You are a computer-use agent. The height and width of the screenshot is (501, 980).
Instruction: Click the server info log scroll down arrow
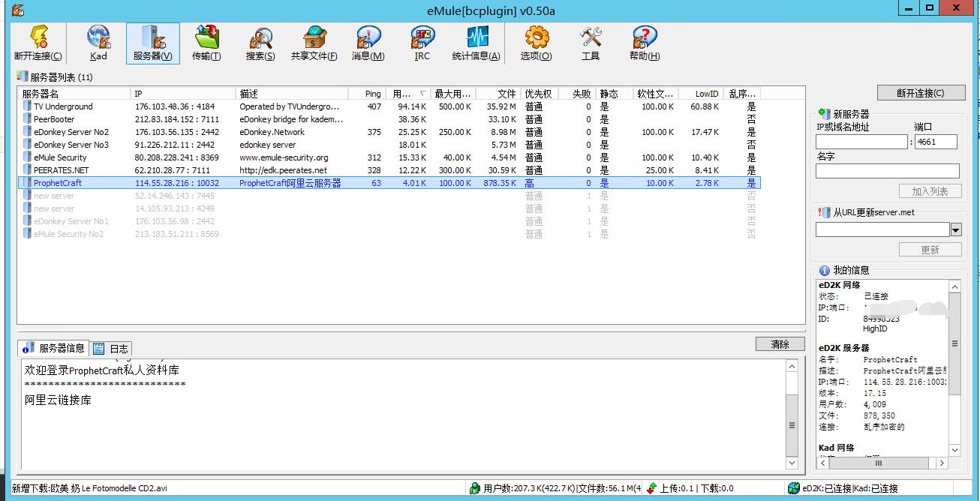pyautogui.click(x=792, y=463)
